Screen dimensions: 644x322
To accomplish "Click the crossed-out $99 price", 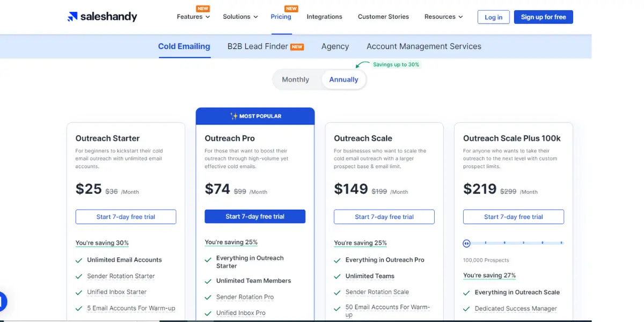I will click(240, 192).
